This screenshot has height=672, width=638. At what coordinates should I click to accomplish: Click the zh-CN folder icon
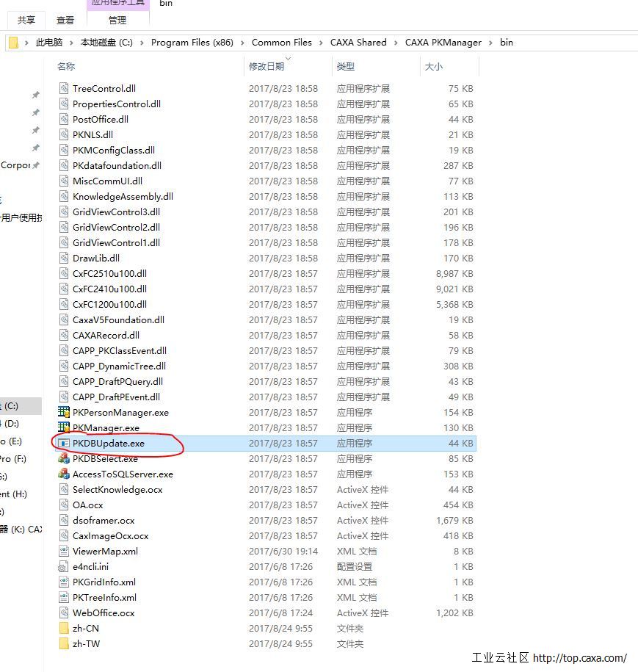[x=64, y=629]
